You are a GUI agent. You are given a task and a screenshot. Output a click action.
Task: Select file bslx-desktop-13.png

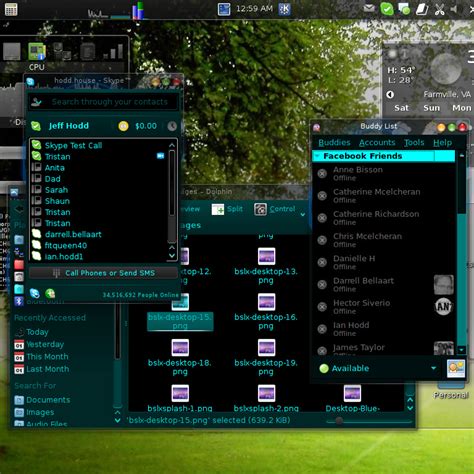click(266, 266)
